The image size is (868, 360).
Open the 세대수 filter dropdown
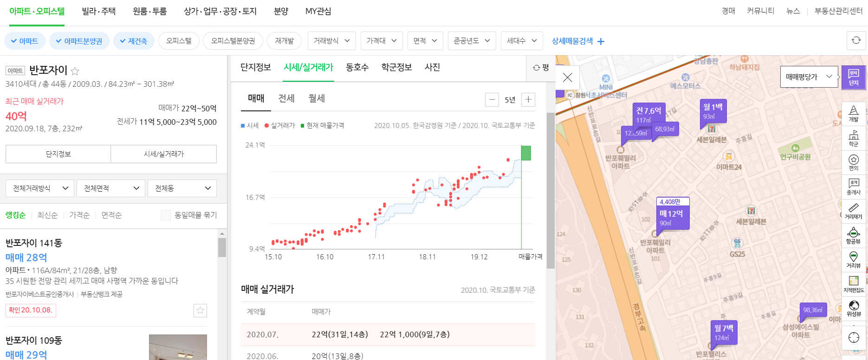coord(522,41)
